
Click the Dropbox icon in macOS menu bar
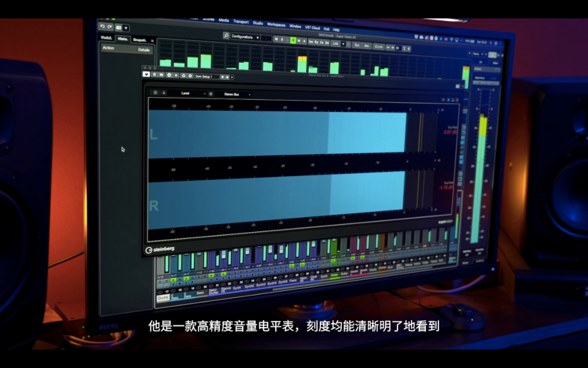click(416, 37)
